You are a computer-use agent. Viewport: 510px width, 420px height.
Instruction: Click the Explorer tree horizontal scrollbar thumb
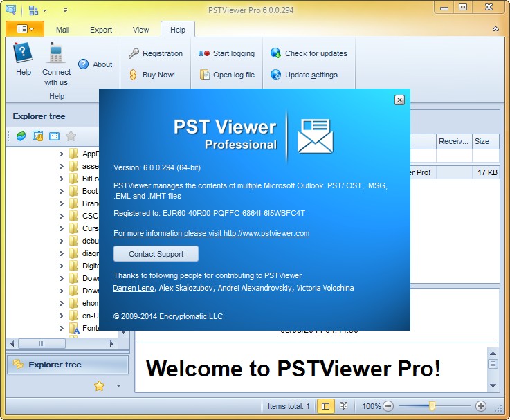pyautogui.click(x=42, y=344)
